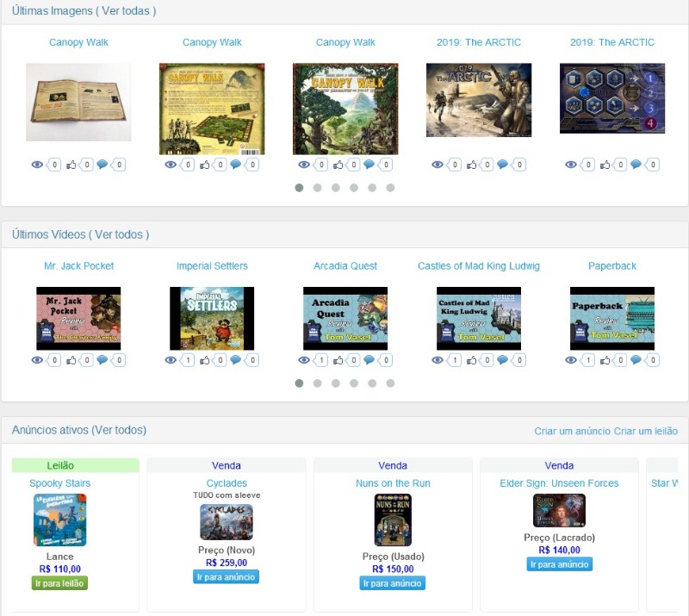Open the Mr. Jack Pocket video title link
This screenshot has width=689, height=616.
[x=78, y=266]
